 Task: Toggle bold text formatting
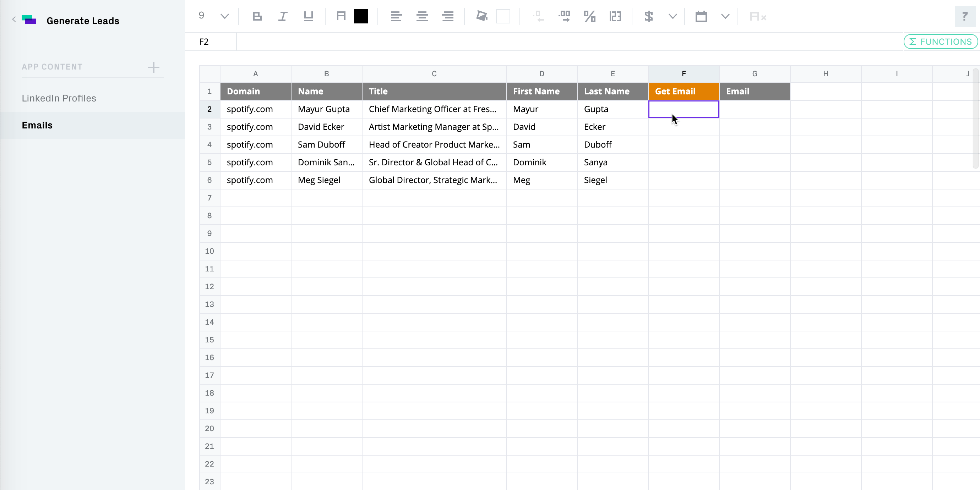pos(257,16)
